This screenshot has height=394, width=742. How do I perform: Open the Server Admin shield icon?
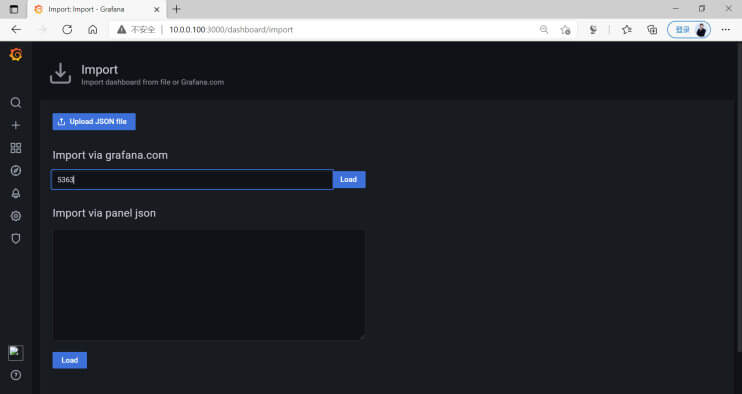[16, 239]
